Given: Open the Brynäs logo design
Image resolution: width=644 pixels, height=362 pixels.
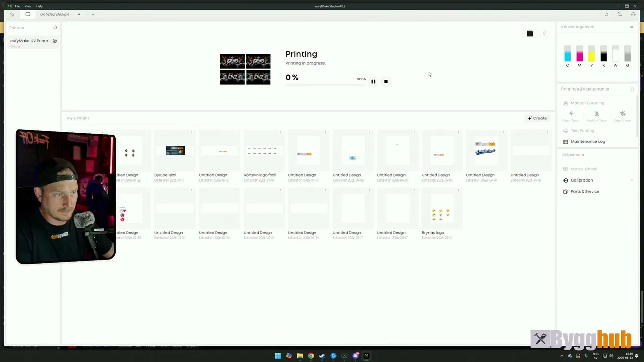Looking at the screenshot, I should [x=442, y=214].
